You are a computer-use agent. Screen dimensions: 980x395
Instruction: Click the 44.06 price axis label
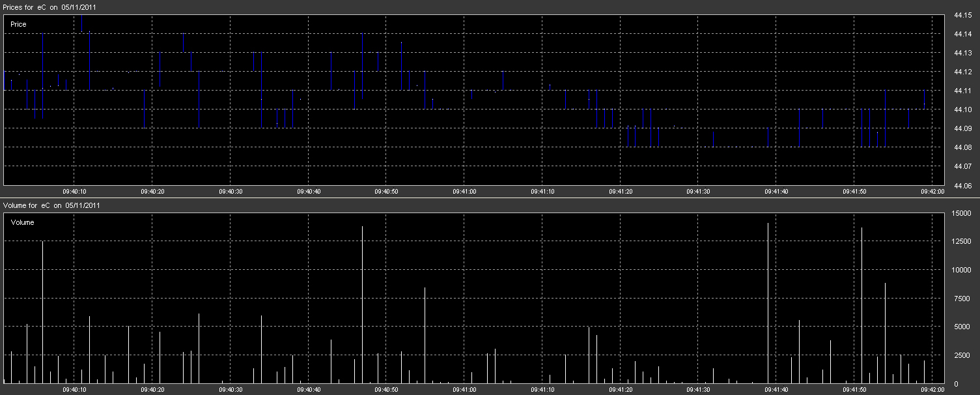962,186
